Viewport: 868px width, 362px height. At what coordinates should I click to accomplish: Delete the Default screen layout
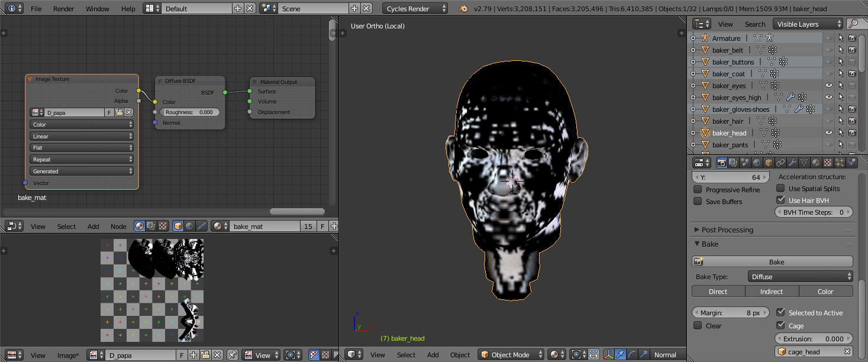pyautogui.click(x=250, y=9)
